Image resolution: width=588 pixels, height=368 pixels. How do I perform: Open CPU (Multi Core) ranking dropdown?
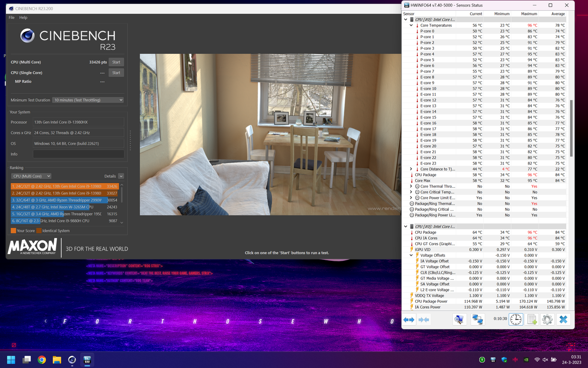pos(31,176)
